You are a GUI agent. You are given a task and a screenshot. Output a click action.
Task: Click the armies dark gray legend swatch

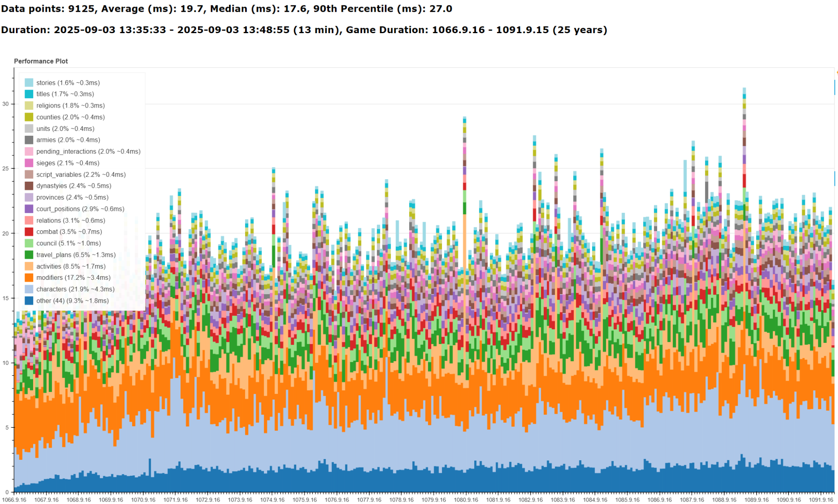[29, 140]
